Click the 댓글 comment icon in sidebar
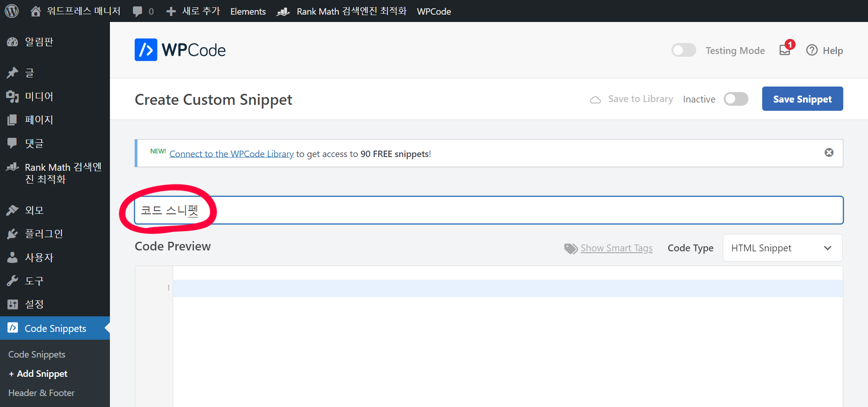The image size is (868, 407). pos(12,143)
